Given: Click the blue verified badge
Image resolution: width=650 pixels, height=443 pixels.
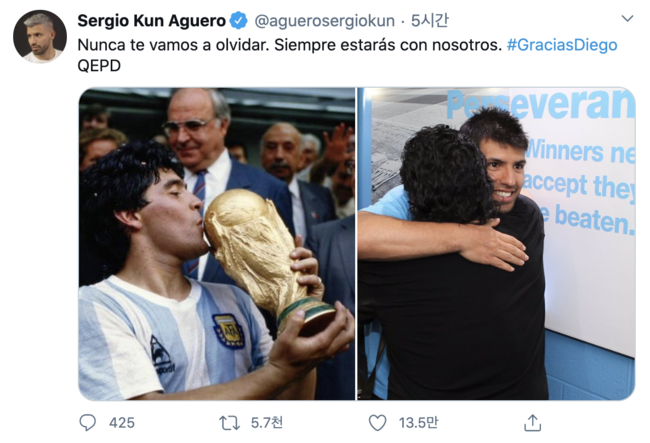Looking at the screenshot, I should [238, 20].
